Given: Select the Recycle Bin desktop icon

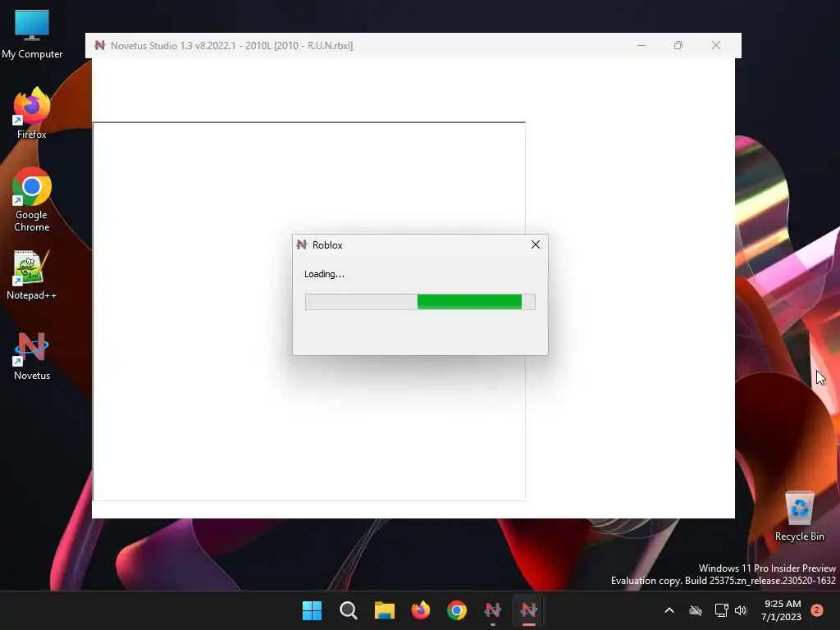Looking at the screenshot, I should click(x=799, y=517).
